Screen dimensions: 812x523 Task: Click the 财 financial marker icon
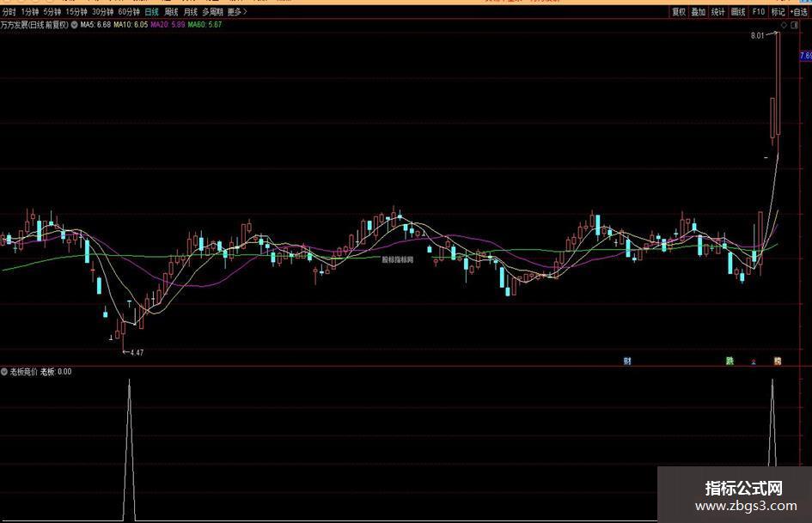[627, 361]
